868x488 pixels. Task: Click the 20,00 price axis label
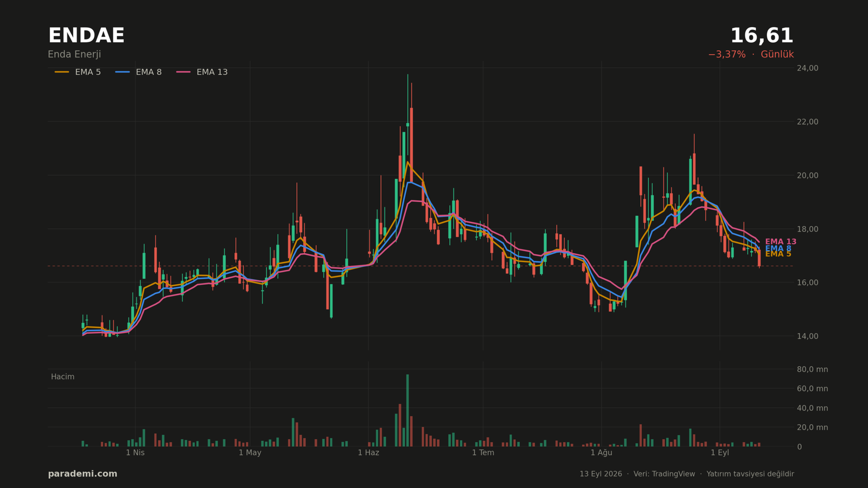click(x=807, y=176)
